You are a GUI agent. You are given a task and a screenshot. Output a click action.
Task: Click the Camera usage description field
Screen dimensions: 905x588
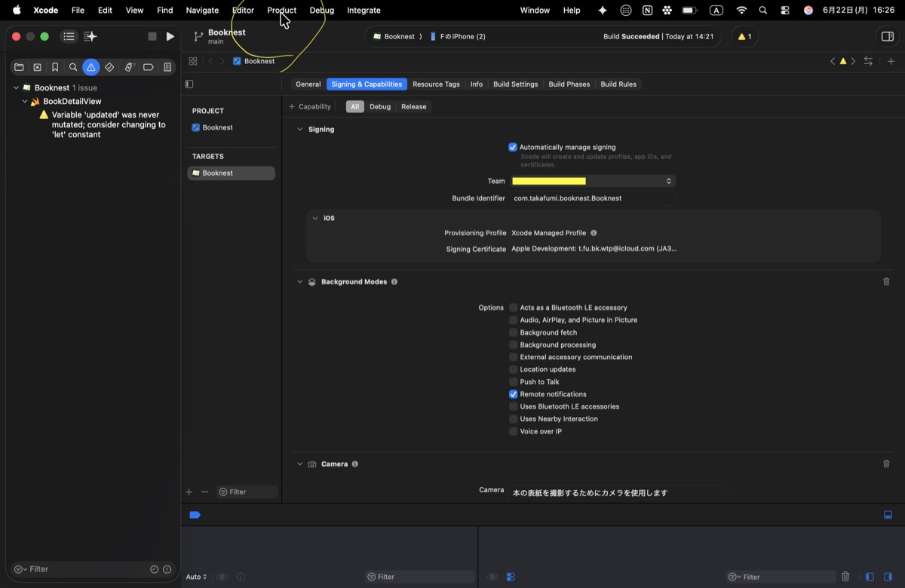click(618, 492)
